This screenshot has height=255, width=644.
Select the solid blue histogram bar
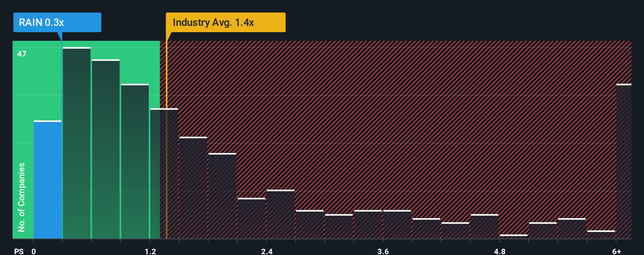48,180
